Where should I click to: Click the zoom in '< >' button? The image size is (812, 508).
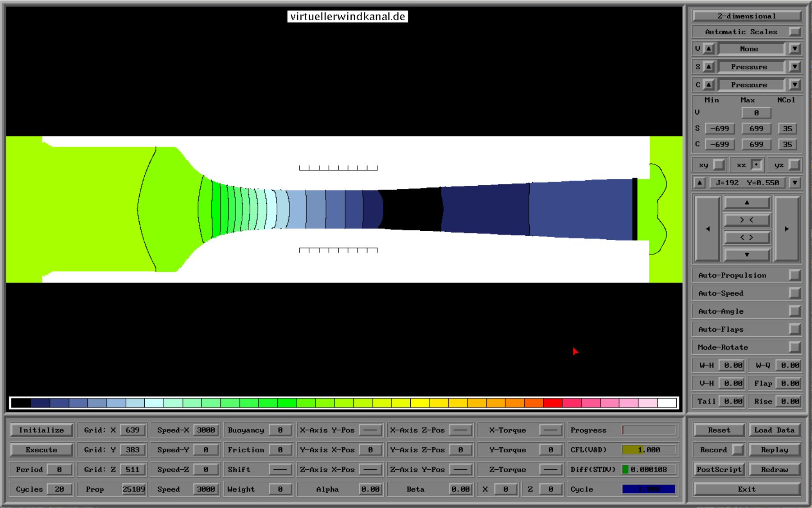747,237
